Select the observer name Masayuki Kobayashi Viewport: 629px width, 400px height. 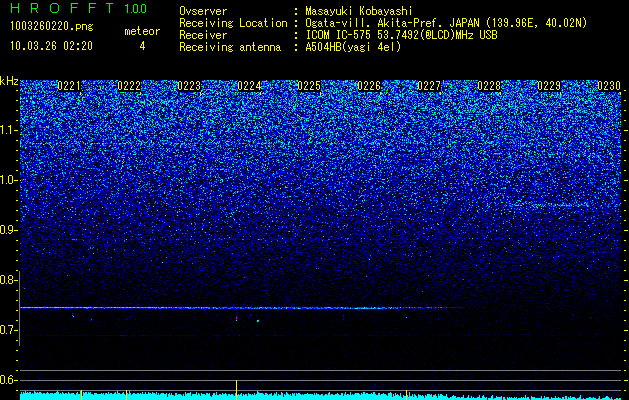click(x=358, y=11)
